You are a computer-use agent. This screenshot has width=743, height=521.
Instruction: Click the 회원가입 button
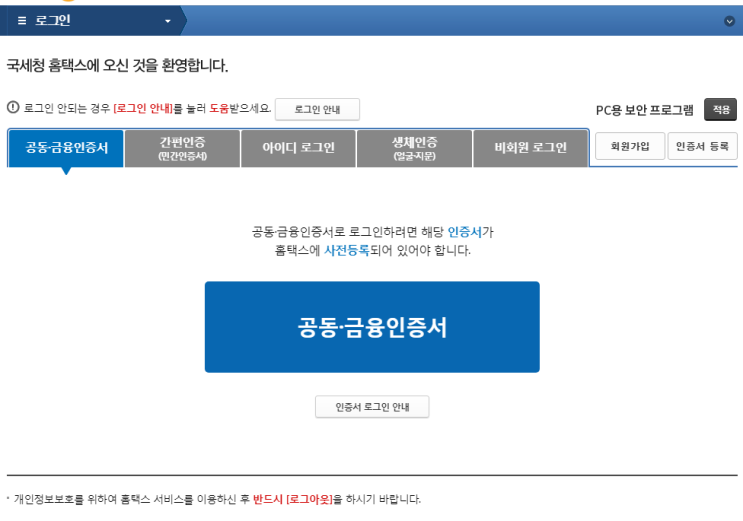coord(630,146)
